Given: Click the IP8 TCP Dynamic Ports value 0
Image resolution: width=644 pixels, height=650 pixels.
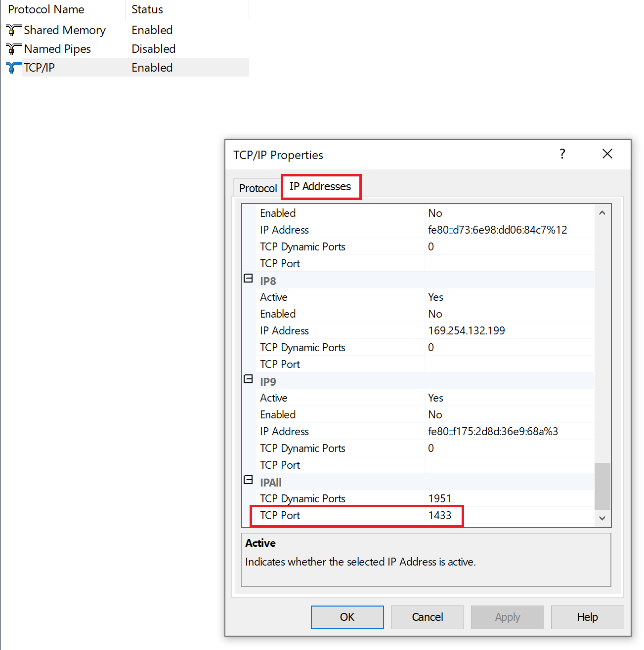Looking at the screenshot, I should pos(431,347).
